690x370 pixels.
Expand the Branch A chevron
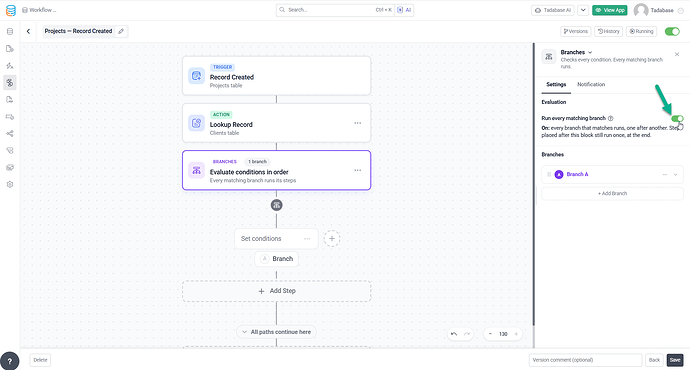(675, 175)
